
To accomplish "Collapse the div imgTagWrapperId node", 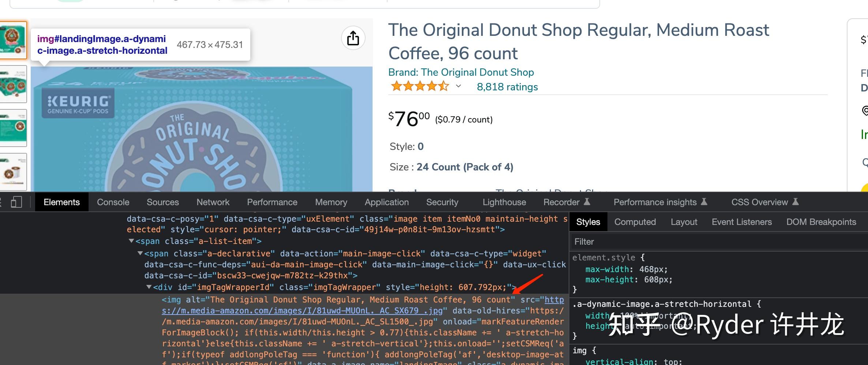I will click(149, 287).
